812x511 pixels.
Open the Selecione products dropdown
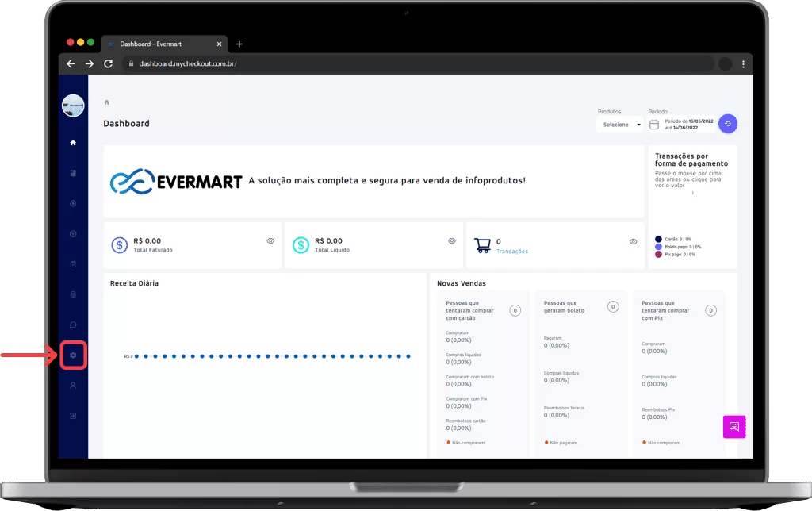click(x=619, y=124)
